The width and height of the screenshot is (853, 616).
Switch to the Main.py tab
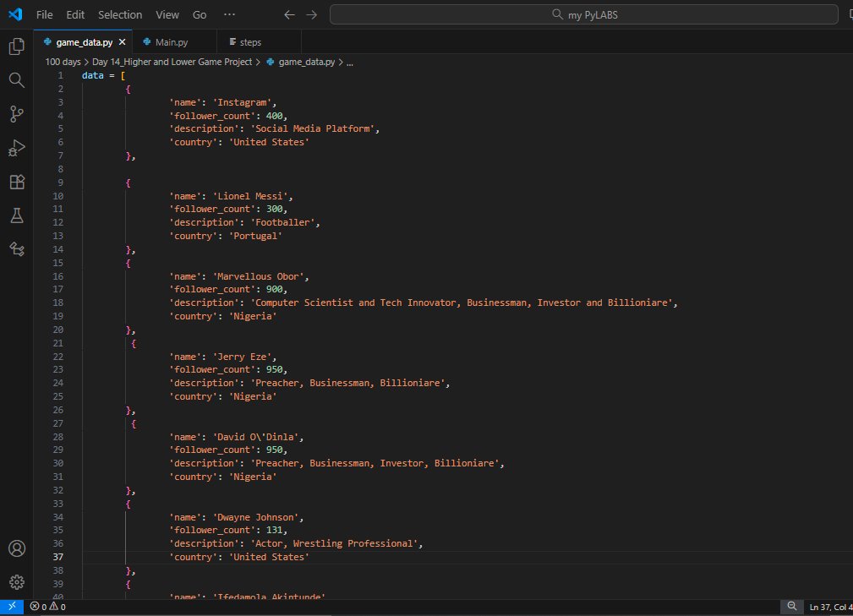(x=174, y=42)
